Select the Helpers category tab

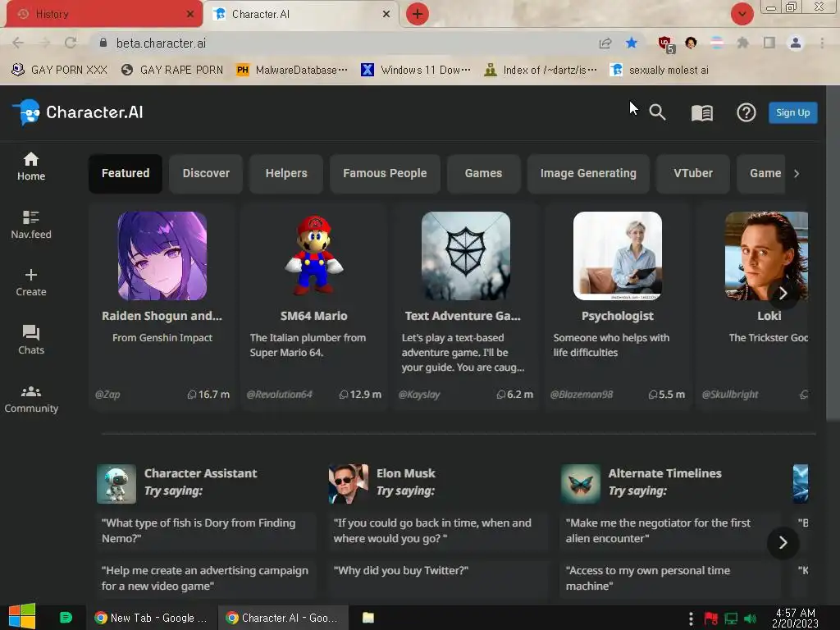tap(286, 174)
